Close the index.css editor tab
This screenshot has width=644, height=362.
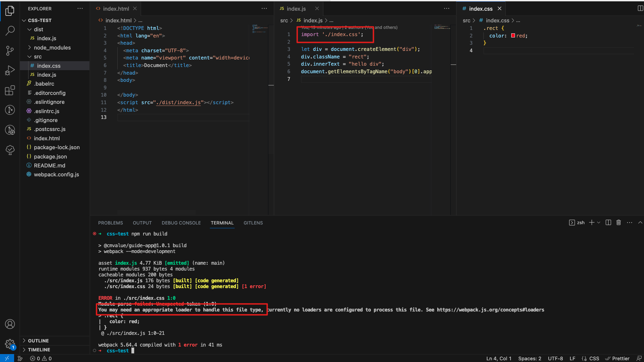(x=500, y=9)
